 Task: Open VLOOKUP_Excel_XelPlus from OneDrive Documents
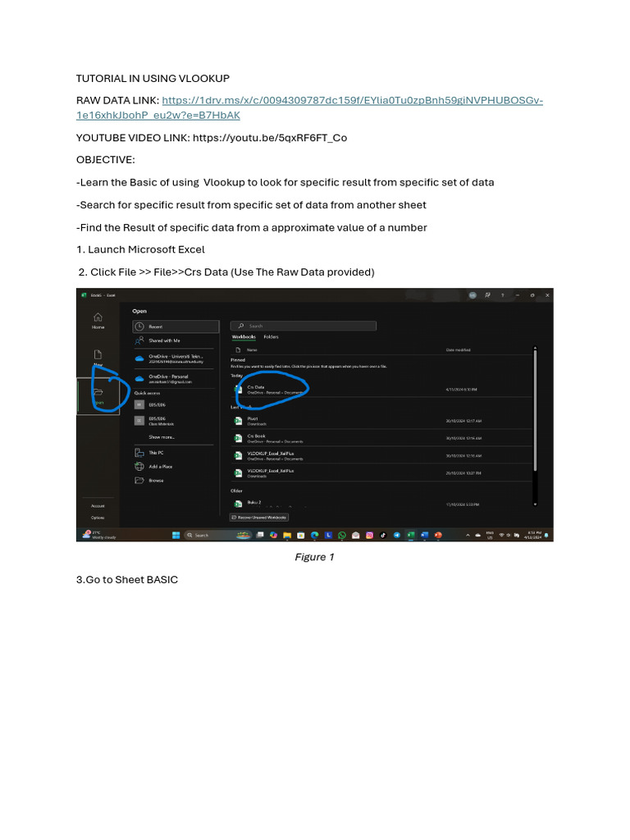click(381, 456)
